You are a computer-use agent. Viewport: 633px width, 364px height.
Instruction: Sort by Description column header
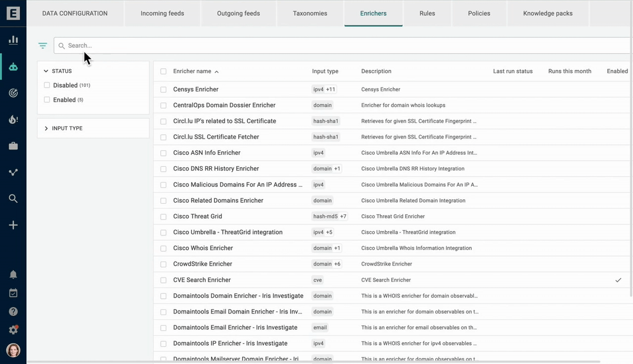376,71
